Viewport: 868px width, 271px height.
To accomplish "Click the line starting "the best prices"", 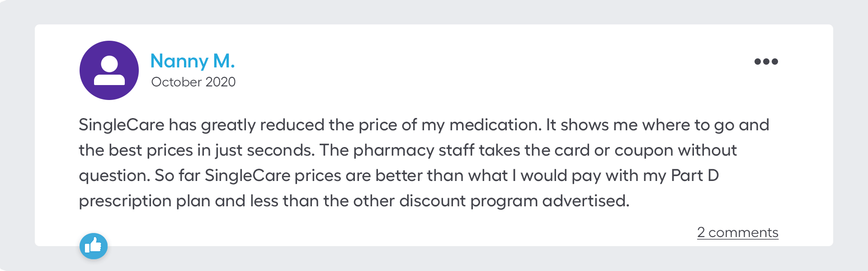I will (407, 150).
